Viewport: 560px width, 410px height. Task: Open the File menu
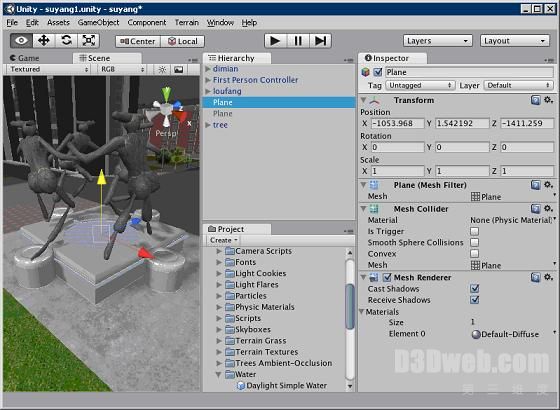pos(12,22)
